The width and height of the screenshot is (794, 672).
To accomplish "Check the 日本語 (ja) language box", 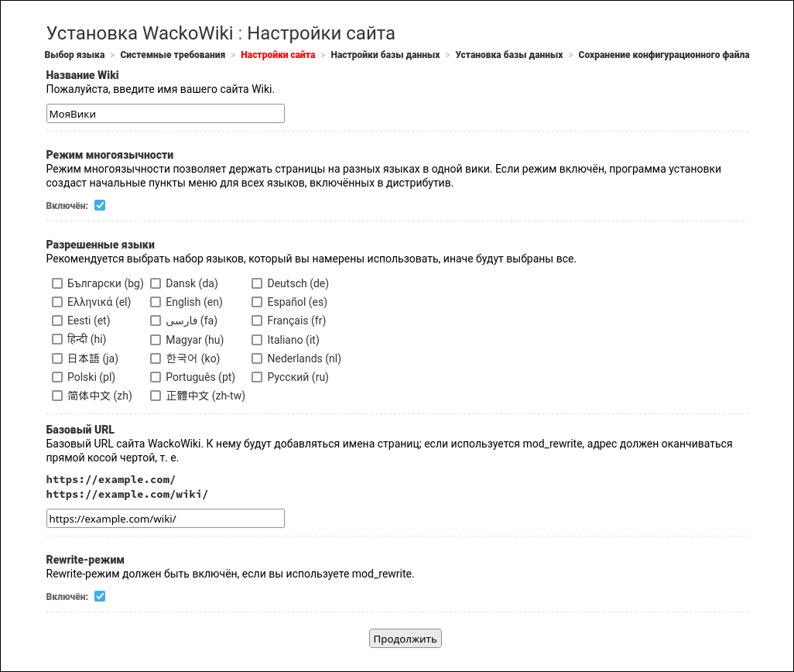I will click(x=57, y=358).
